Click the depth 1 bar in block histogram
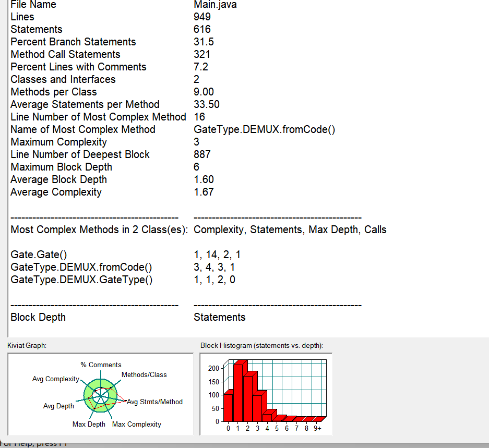This screenshot has height=448, width=489. point(238,393)
